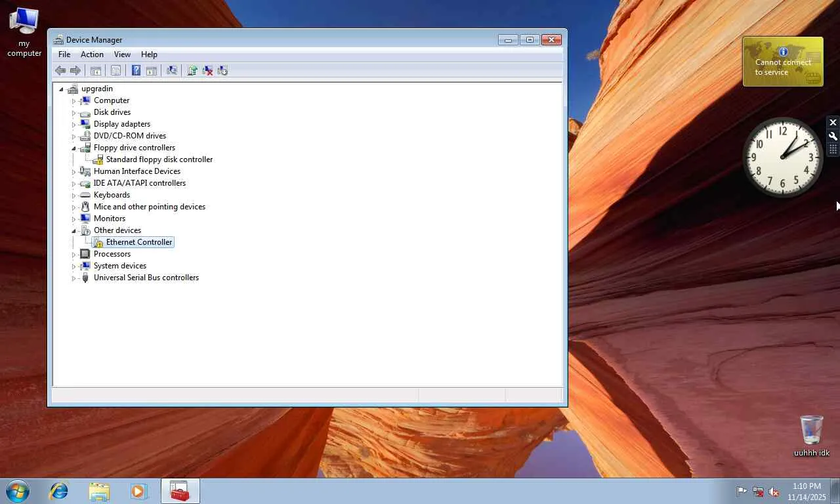Toggle the Show/Hide Action Pane toolbar icon
Viewport: 840px width, 504px height.
151,70
